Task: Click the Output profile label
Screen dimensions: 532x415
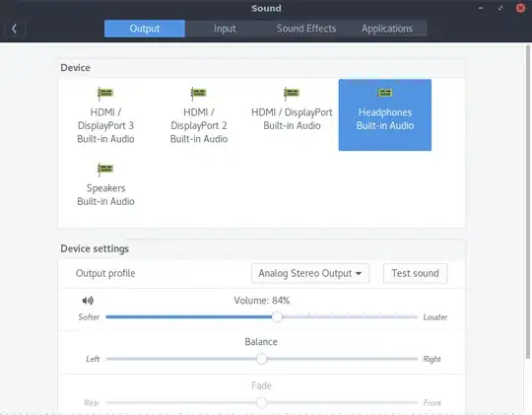Action: [105, 273]
